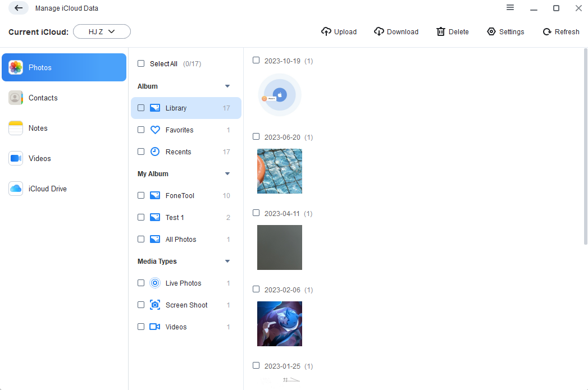Collapse the Media Types section
The height and width of the screenshot is (390, 588).
[x=227, y=261]
